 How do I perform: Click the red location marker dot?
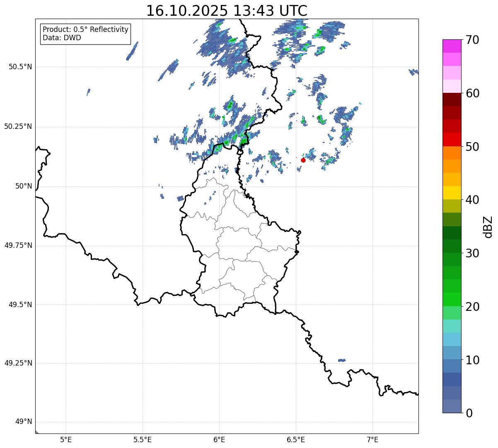tap(303, 160)
